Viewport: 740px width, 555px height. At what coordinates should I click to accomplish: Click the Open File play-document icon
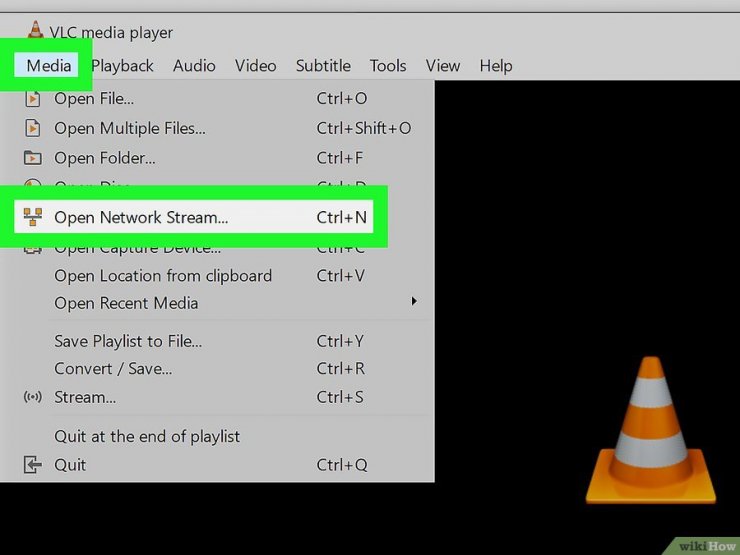click(x=33, y=99)
